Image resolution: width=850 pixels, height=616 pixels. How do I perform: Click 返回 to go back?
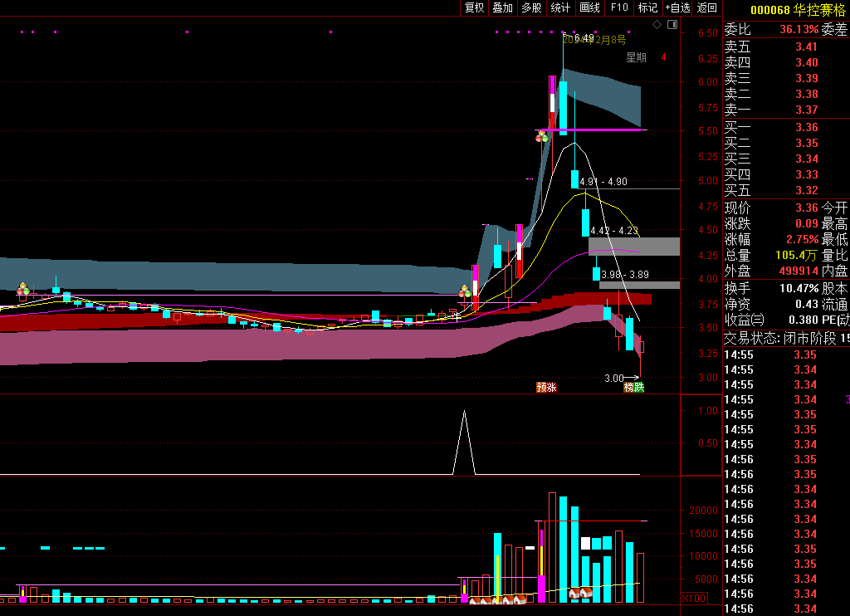tap(707, 7)
